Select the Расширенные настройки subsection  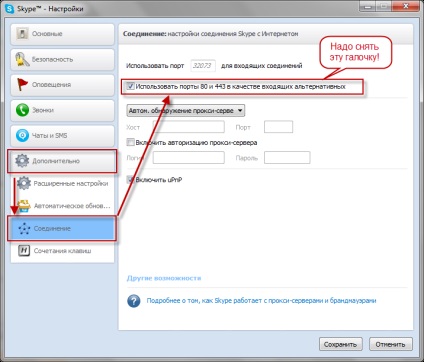point(62,184)
